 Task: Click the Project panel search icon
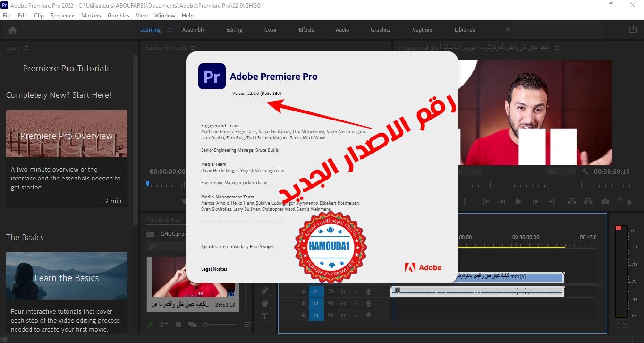tap(152, 246)
